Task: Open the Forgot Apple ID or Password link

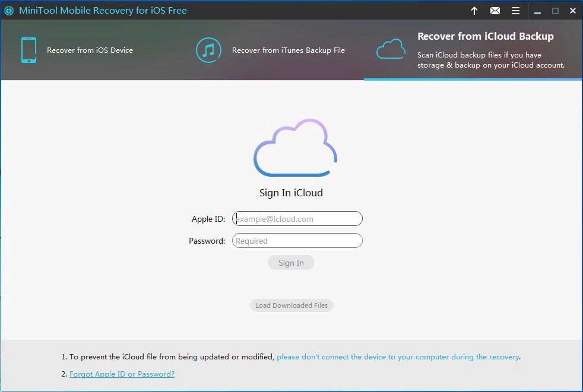Action: pos(122,374)
